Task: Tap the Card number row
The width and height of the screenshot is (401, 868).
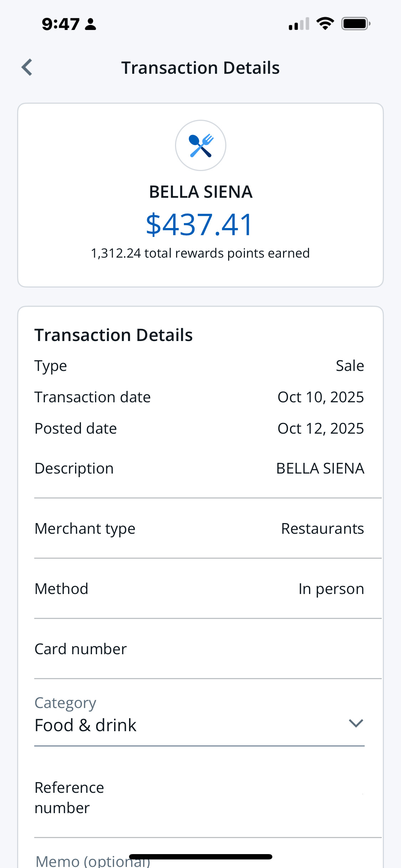Action: coord(200,649)
